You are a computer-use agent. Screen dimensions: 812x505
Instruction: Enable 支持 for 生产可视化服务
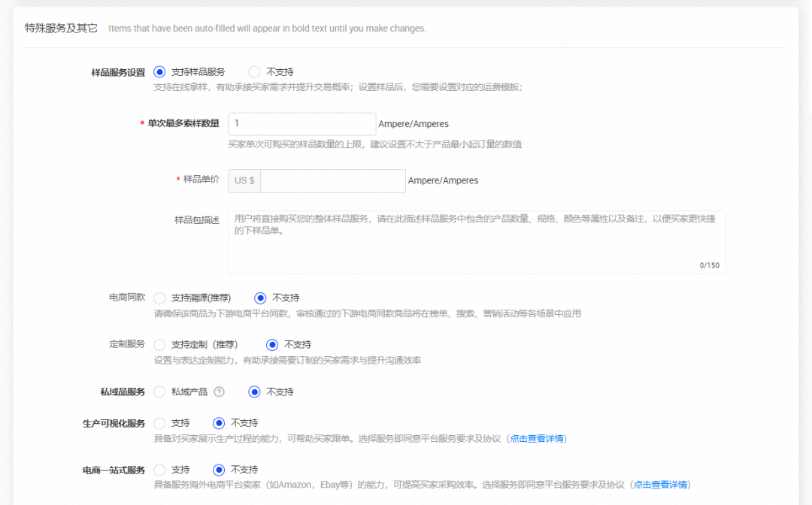tap(159, 423)
